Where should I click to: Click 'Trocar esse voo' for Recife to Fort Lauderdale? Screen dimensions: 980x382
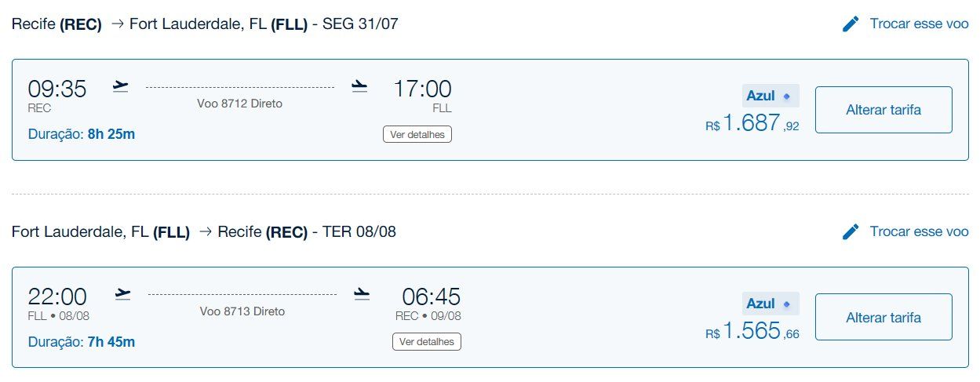pyautogui.click(x=920, y=24)
